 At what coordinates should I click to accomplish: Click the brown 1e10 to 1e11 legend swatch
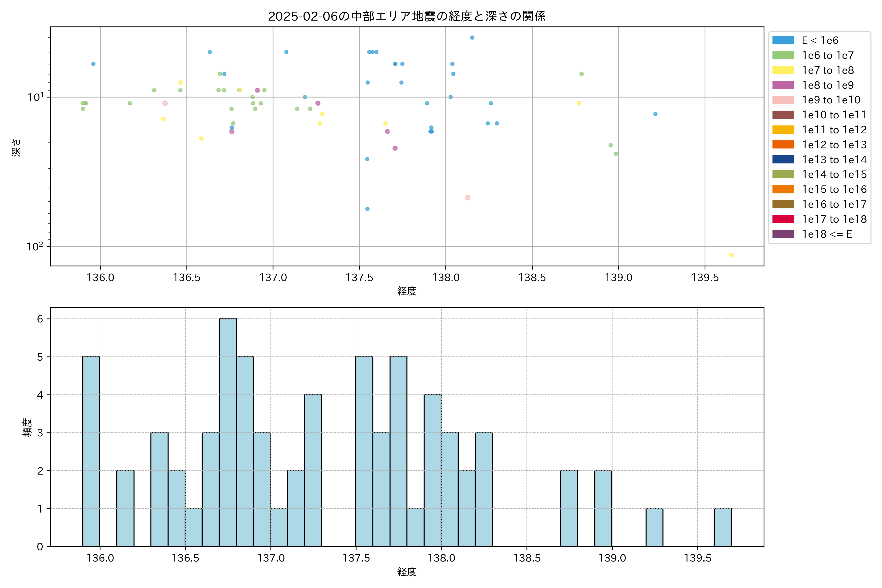(783, 115)
